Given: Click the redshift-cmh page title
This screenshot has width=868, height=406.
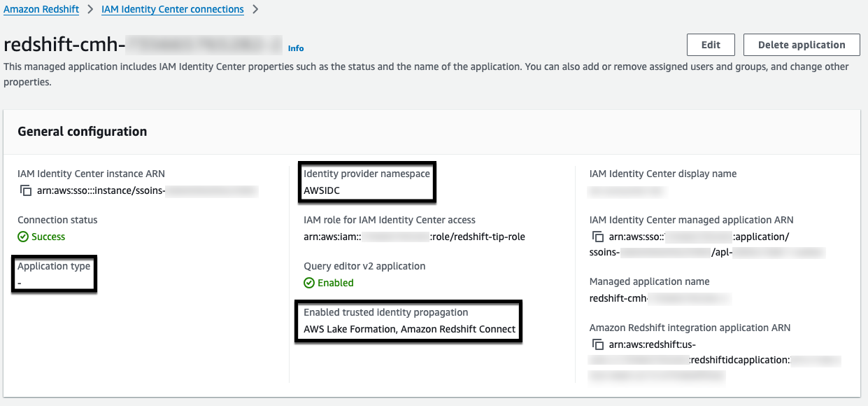Looking at the screenshot, I should [143, 45].
